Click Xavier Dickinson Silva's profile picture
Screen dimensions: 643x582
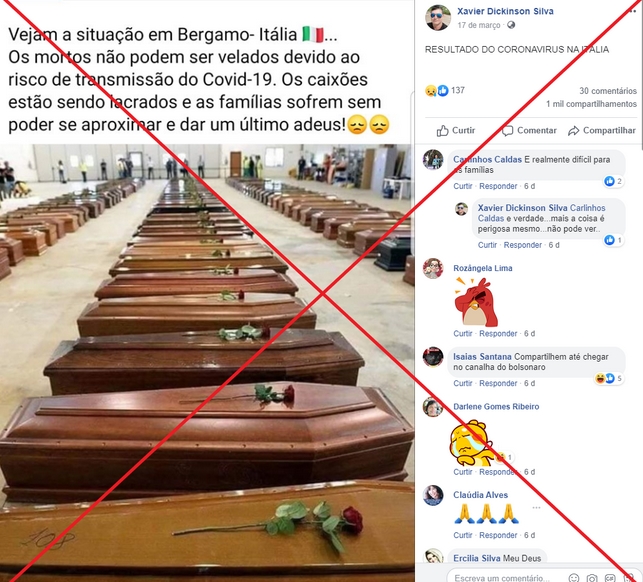point(438,18)
